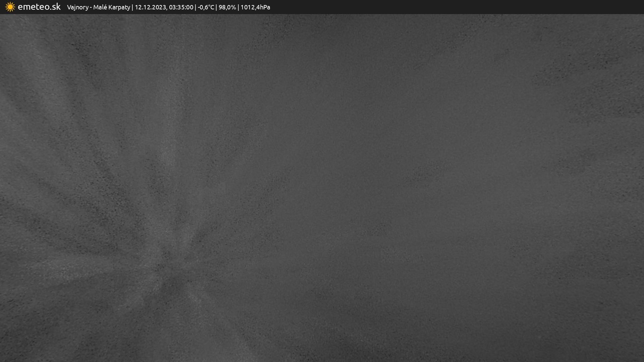Click the separator between time and temperature
Viewport: 644px width, 362px height.
pyautogui.click(x=196, y=7)
